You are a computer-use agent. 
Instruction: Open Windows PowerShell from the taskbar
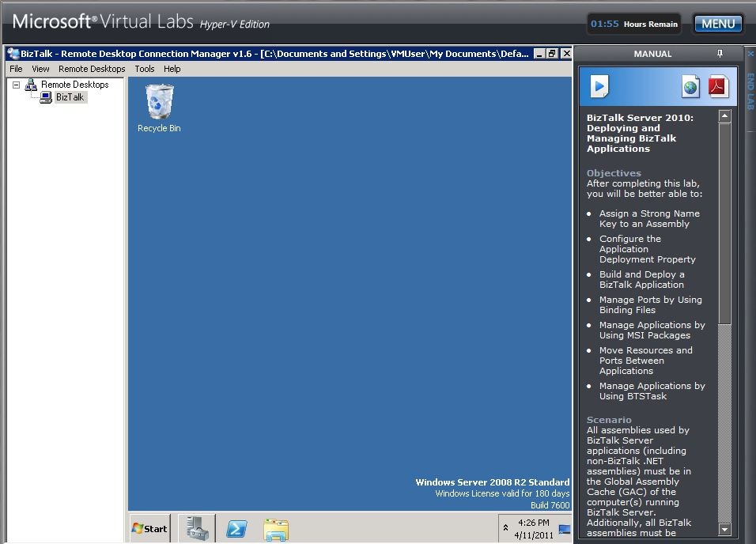point(236,528)
